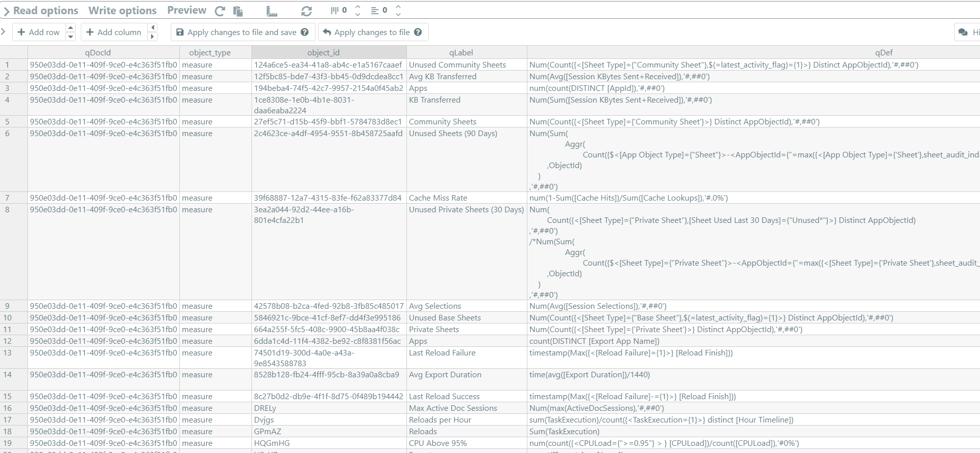Select row header number 8

[x=14, y=252]
